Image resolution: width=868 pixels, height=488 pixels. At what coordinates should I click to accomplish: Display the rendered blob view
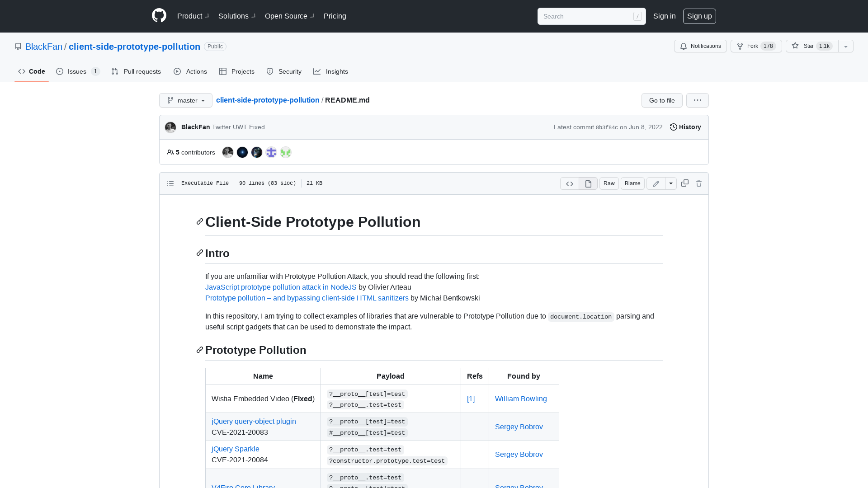pyautogui.click(x=588, y=183)
